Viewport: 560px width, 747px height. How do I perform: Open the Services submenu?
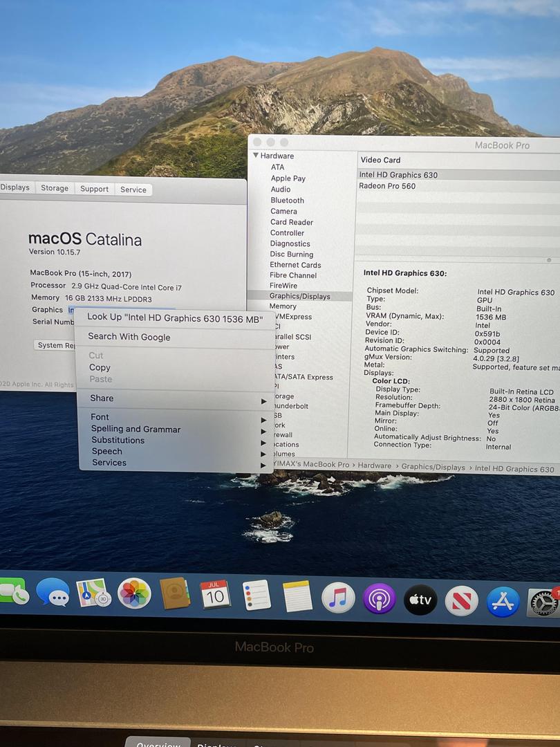click(176, 463)
